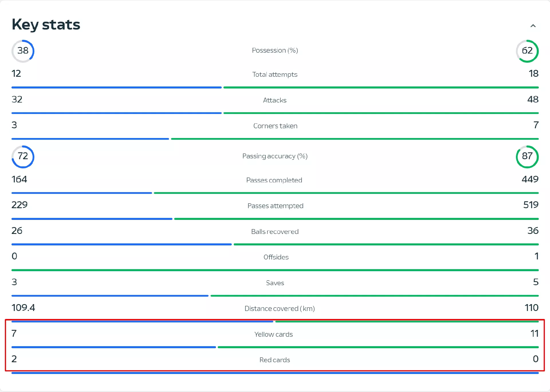
Task: Select the Saves stat label
Action: point(275,283)
